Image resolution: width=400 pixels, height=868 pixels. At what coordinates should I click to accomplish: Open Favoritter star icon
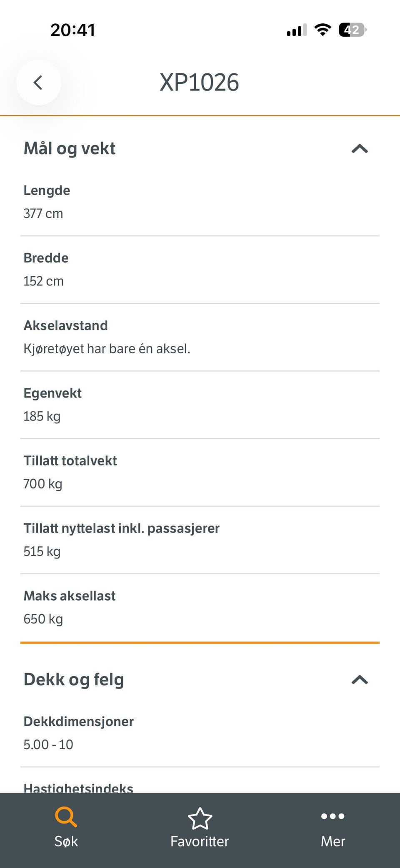point(200,818)
